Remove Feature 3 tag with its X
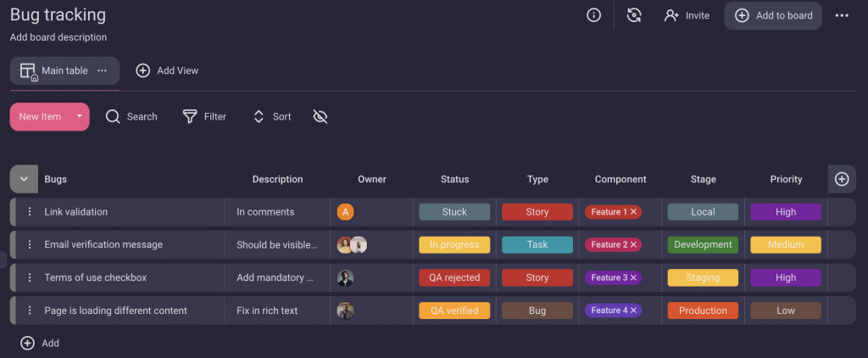This screenshot has width=868, height=358. pyautogui.click(x=634, y=278)
